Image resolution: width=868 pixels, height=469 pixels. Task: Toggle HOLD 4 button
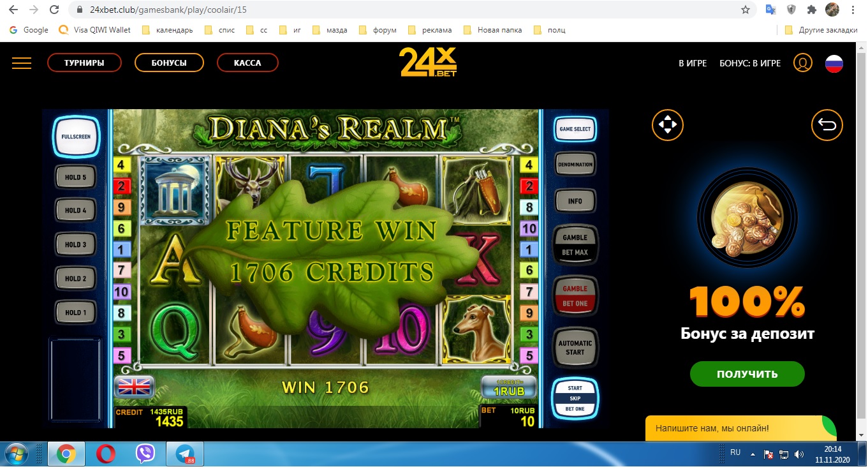click(76, 210)
